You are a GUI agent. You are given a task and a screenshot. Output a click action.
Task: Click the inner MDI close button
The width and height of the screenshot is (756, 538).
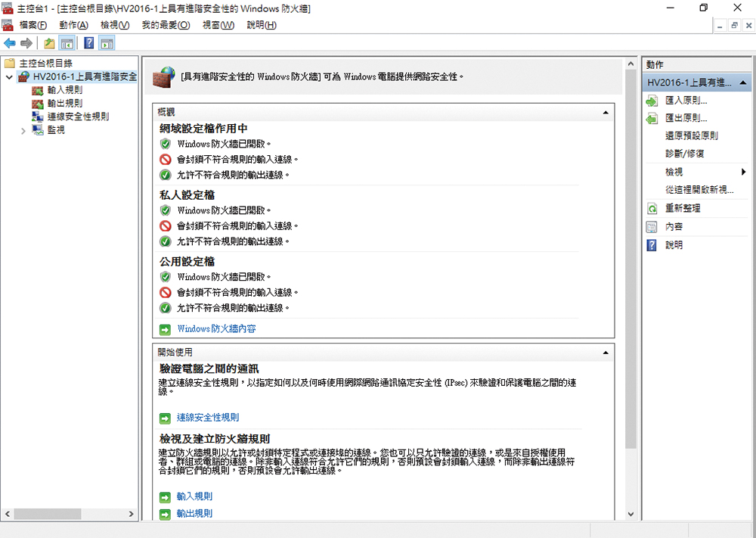(x=748, y=26)
